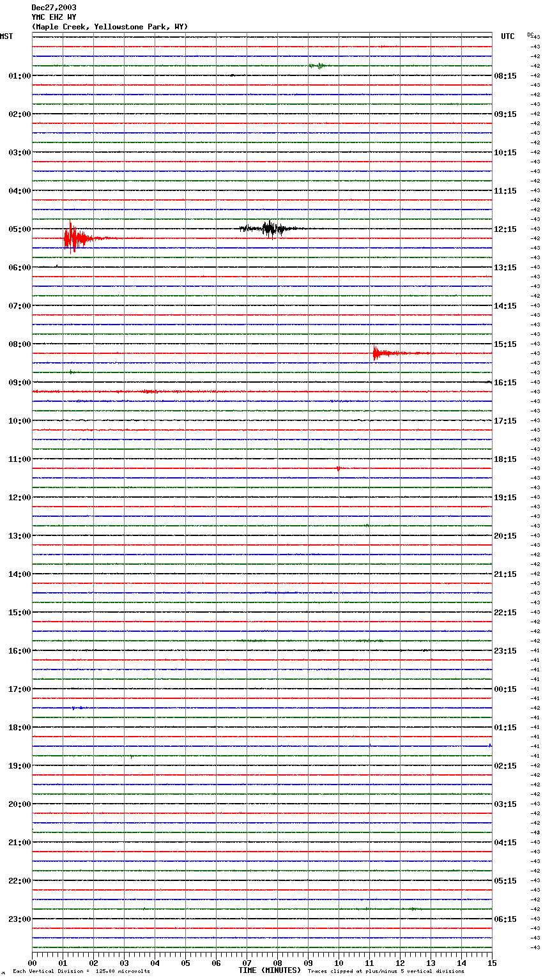Click minute 03 on the bottom axis

pyautogui.click(x=124, y=963)
